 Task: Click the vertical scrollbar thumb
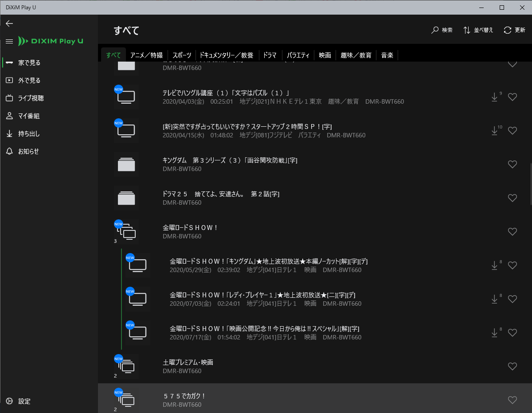tap(530, 183)
